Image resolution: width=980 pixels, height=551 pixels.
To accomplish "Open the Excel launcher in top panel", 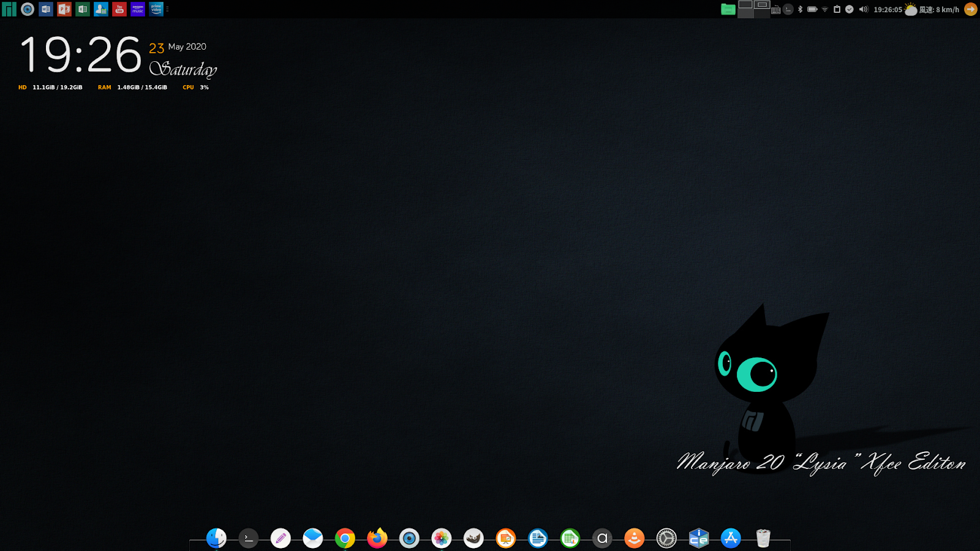I will (x=83, y=9).
